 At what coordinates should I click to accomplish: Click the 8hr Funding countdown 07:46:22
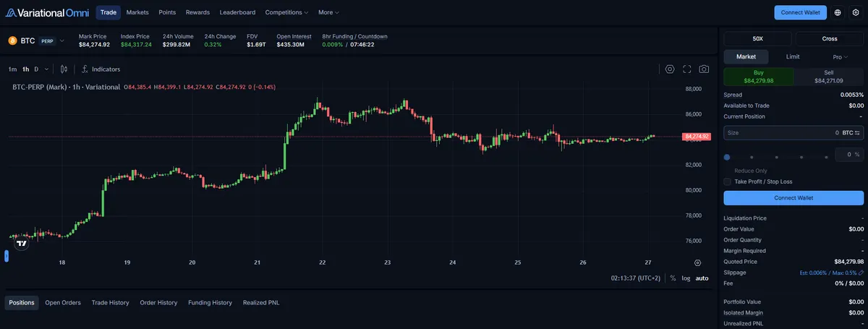coord(362,45)
